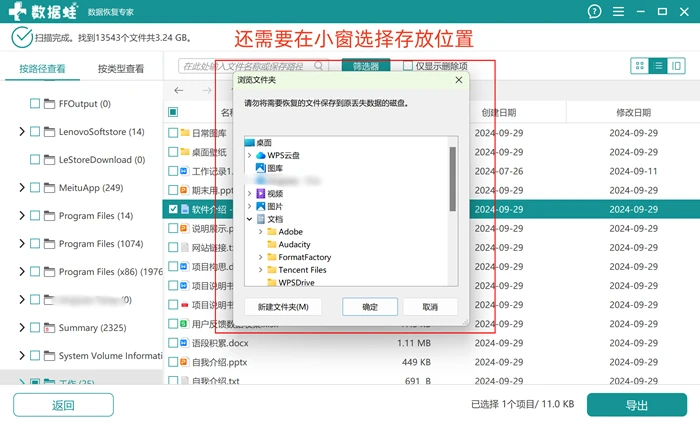700x428 pixels.
Task: Switch to thumbnail grid view icon
Action: 639,66
